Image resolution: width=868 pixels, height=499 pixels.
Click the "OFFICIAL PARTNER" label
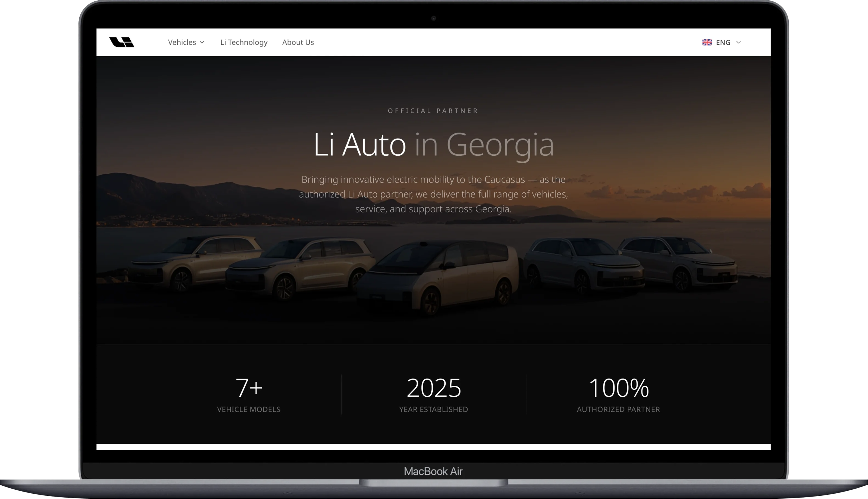[433, 111]
